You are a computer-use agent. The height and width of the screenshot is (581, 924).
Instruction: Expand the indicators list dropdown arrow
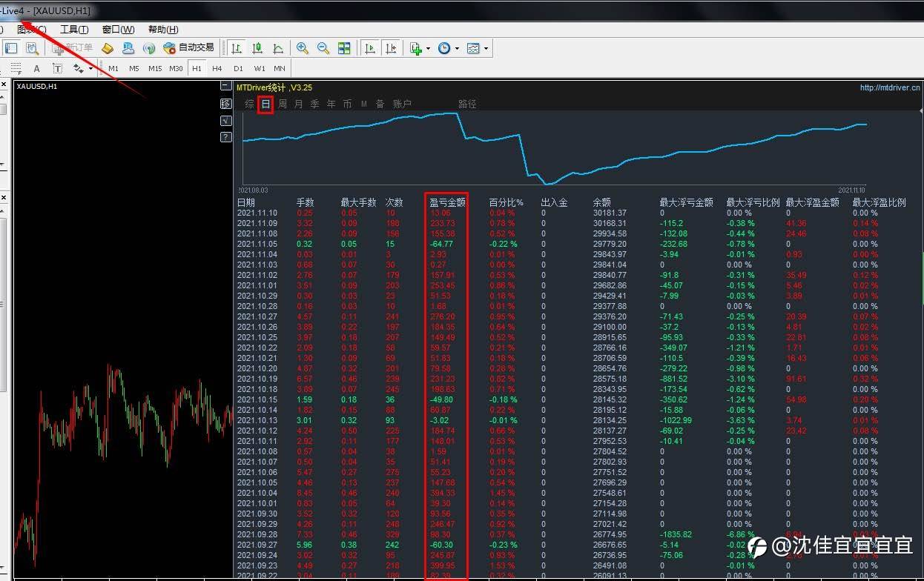pyautogui.click(x=428, y=49)
